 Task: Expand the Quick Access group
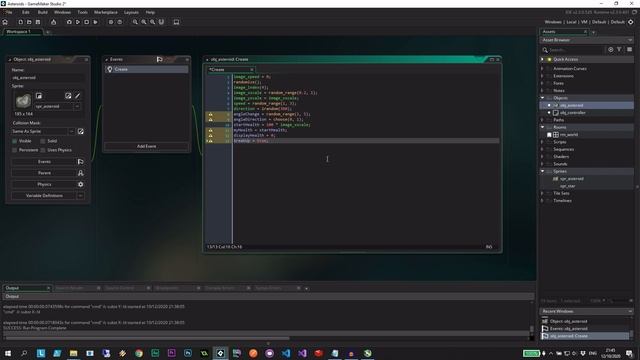pos(542,60)
